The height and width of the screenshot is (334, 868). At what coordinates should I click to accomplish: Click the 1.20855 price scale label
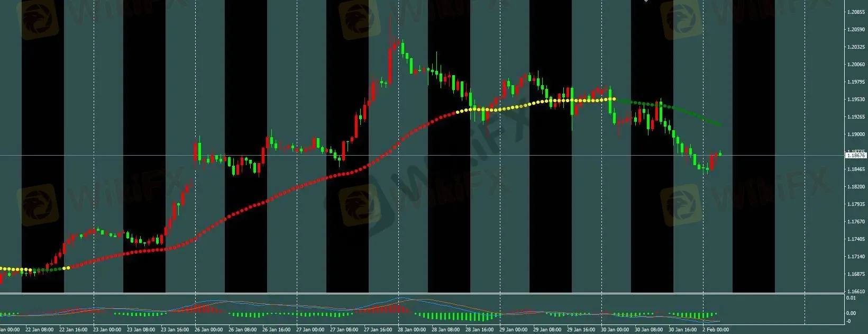(856, 12)
